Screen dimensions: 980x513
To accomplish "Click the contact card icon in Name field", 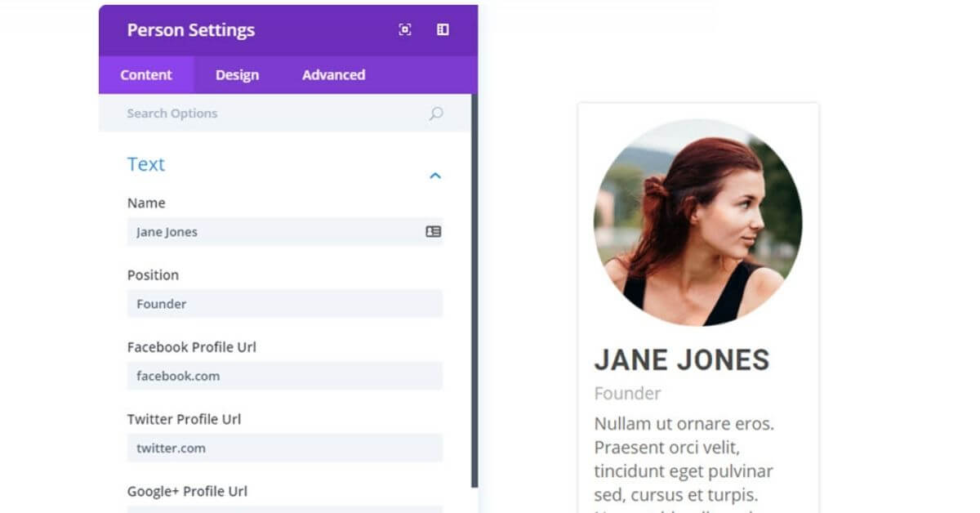I will tap(435, 231).
